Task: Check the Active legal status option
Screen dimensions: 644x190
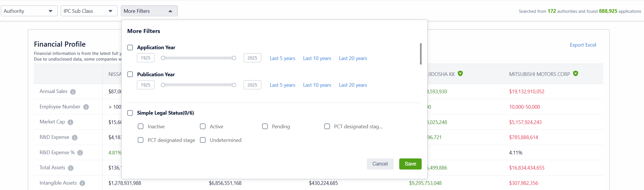Action: tap(203, 126)
